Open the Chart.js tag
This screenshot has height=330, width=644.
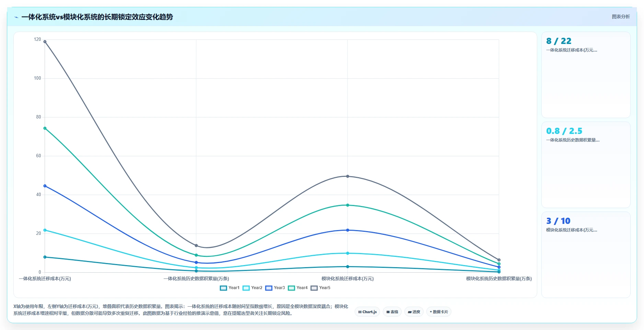367,312
